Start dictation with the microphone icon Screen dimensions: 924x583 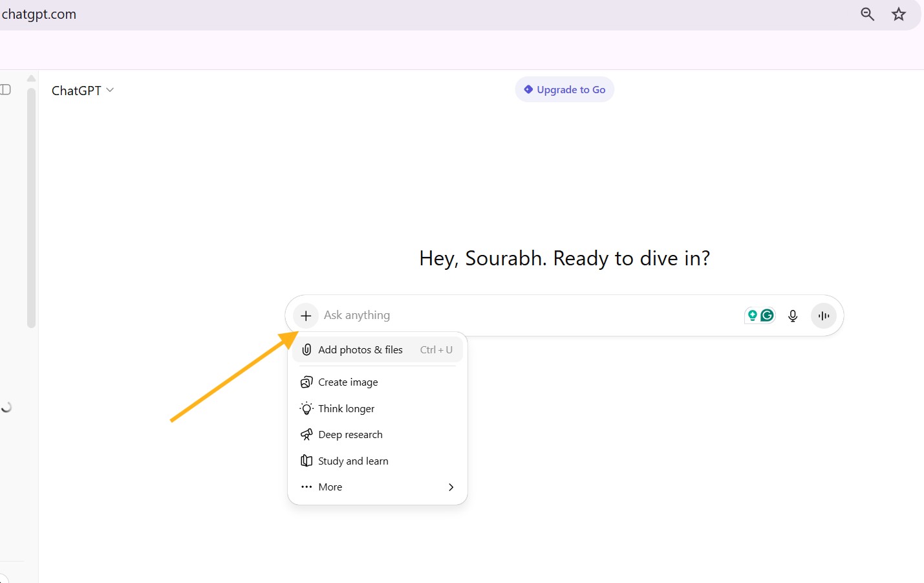tap(793, 316)
